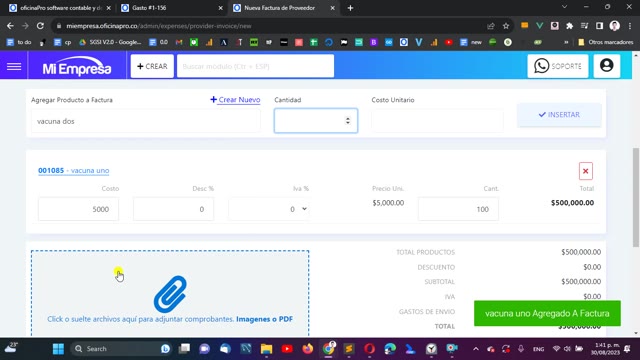Bookmark this page with the star icon

[x=506, y=26]
